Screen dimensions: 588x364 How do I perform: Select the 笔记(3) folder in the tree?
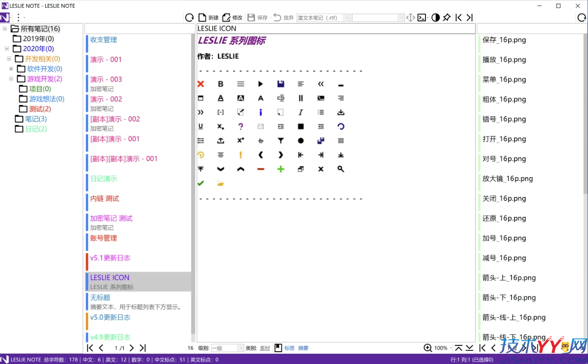[x=36, y=119]
